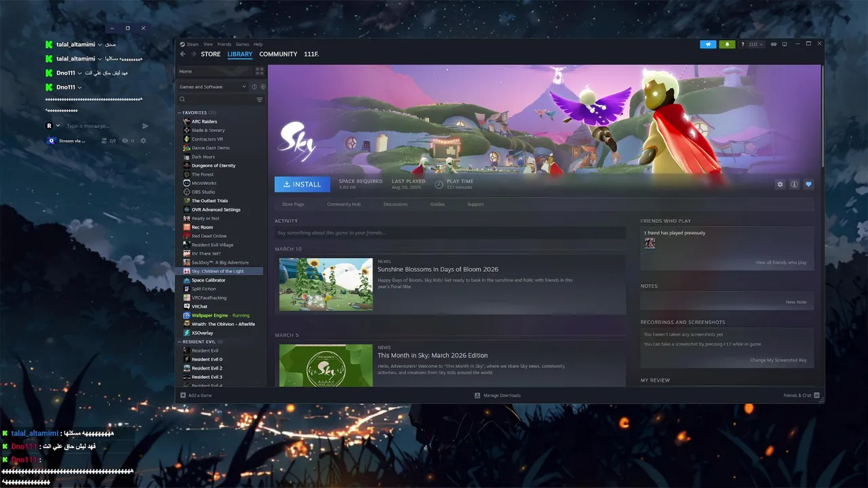Click the recent activity clock icon
868x488 pixels.
(254, 87)
